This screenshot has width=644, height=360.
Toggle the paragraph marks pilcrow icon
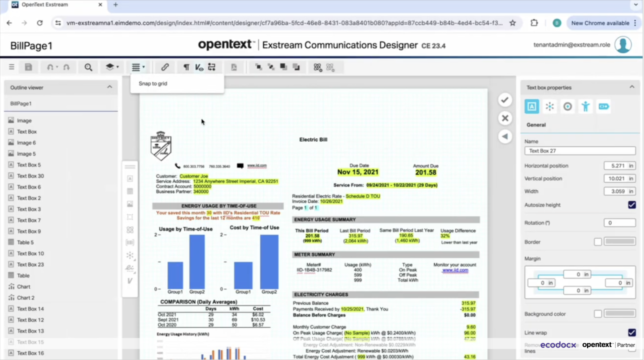(186, 67)
